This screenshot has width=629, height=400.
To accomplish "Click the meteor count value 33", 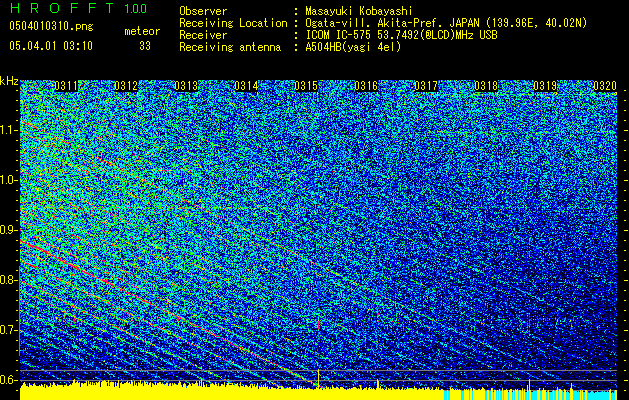I will 145,46.
